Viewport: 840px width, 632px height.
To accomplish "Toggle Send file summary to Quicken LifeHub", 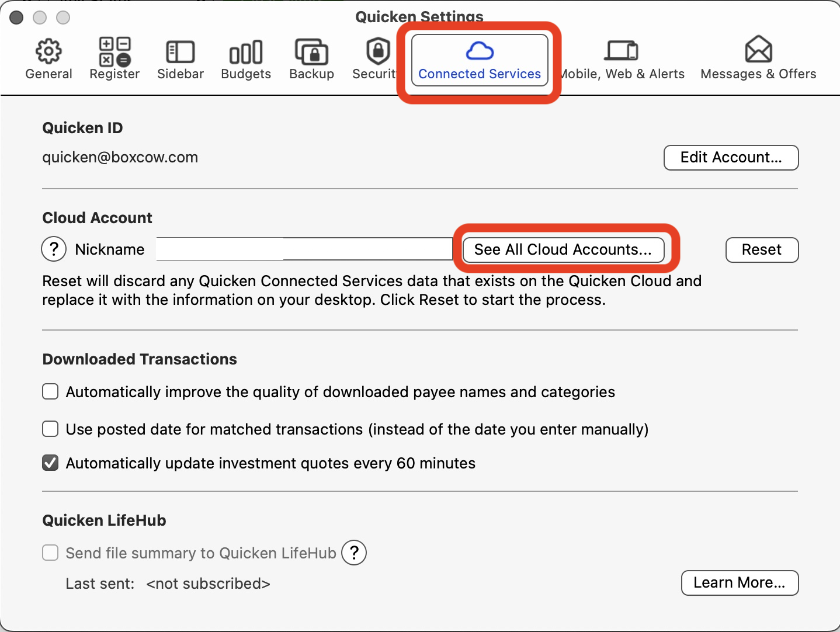I will pyautogui.click(x=50, y=553).
